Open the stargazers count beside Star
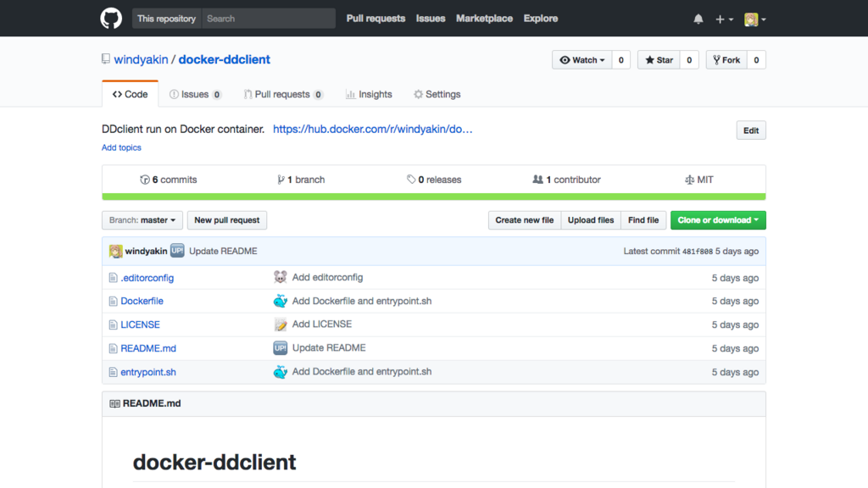The height and width of the screenshot is (488, 868). pyautogui.click(x=689, y=60)
